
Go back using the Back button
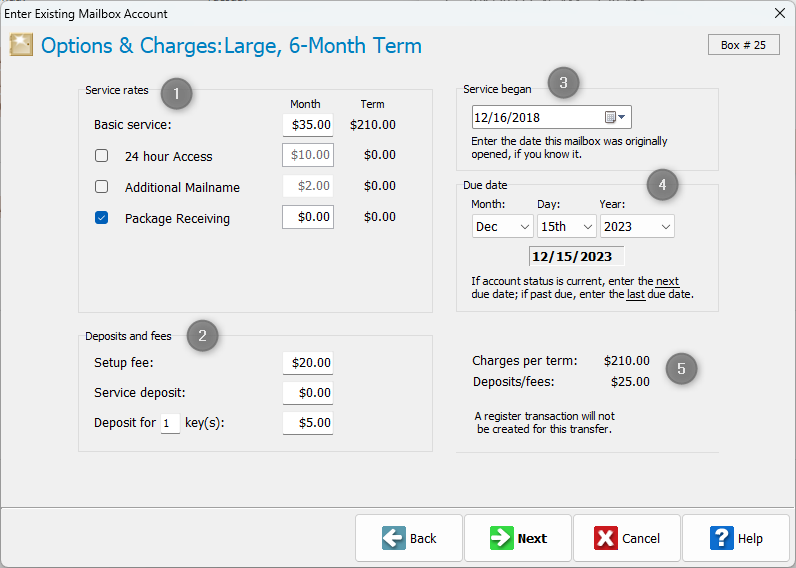[409, 538]
